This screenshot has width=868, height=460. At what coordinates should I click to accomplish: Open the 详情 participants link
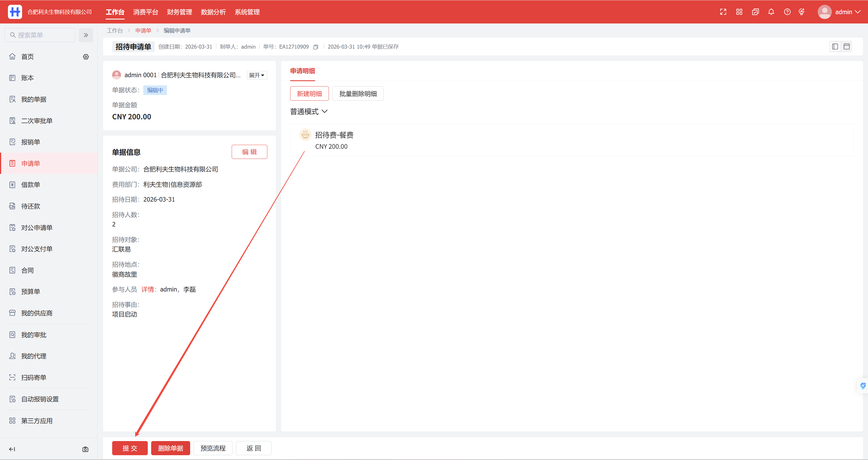click(147, 289)
